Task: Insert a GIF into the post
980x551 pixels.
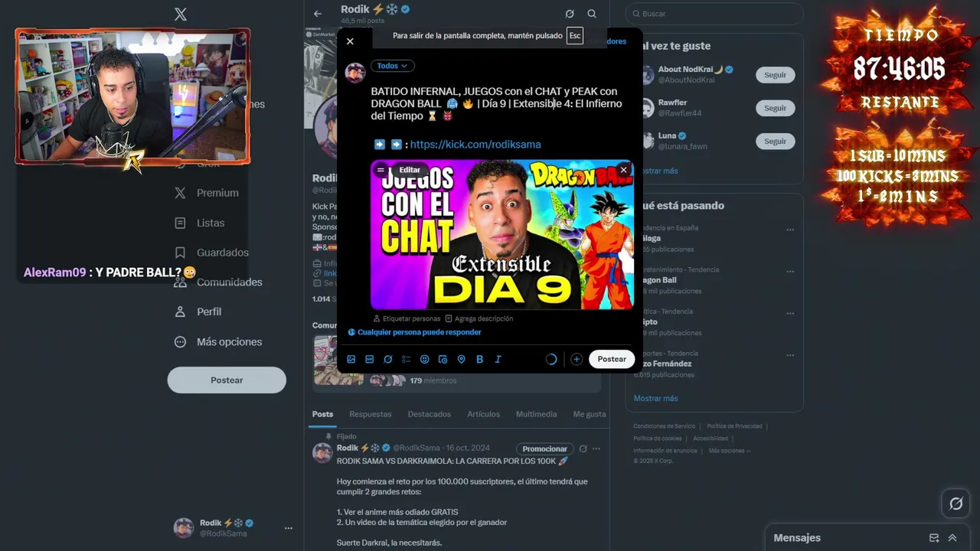Action: (370, 359)
